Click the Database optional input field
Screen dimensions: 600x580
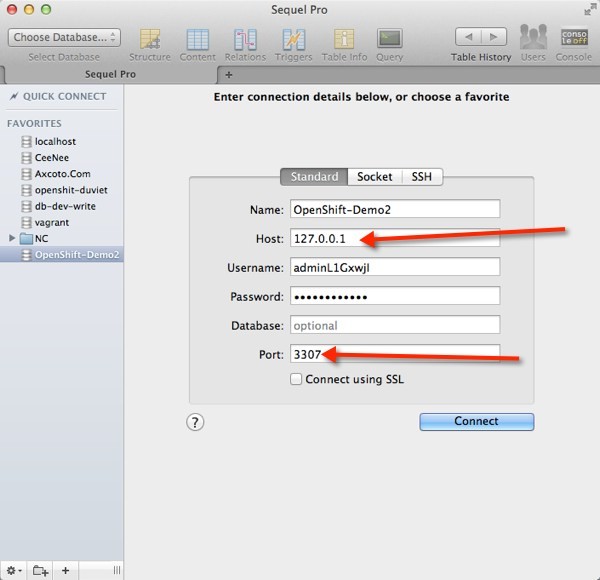395,325
